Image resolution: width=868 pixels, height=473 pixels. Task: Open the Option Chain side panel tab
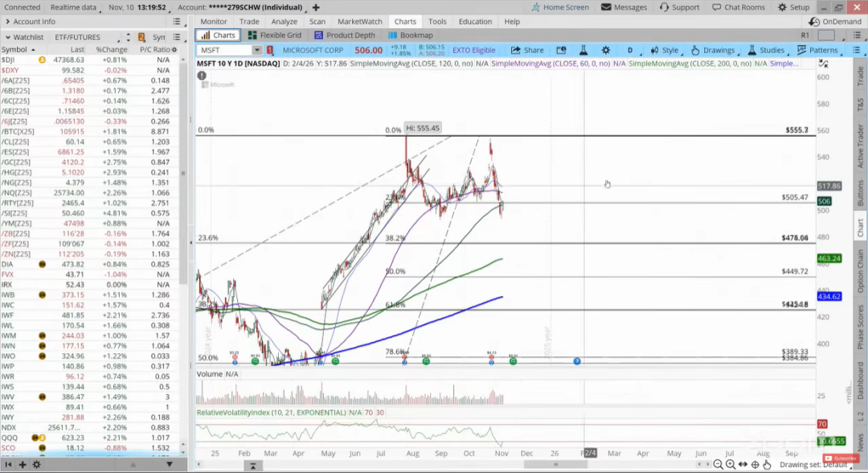pos(860,271)
